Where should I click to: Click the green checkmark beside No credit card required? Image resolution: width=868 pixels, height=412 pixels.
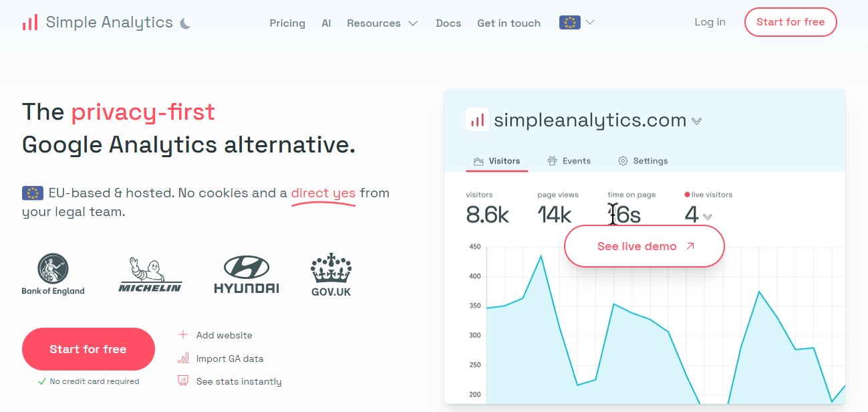[42, 381]
